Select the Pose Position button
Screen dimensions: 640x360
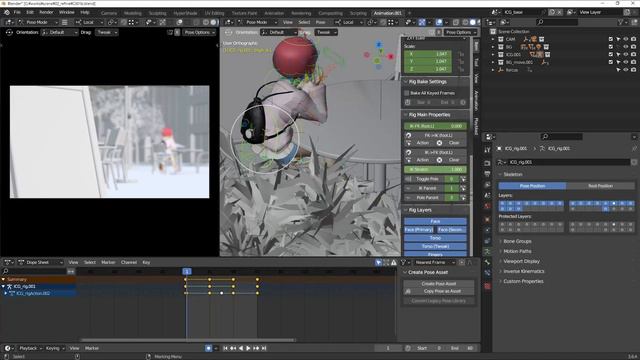tap(532, 186)
